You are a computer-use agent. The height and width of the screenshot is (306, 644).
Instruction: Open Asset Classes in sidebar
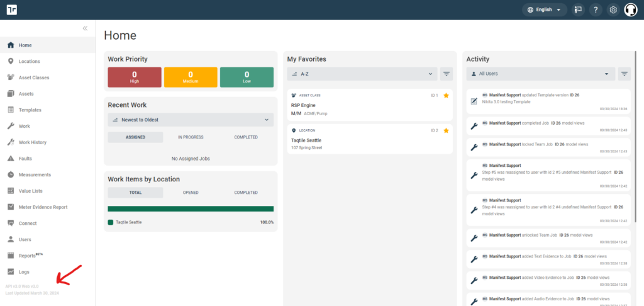[48, 77]
